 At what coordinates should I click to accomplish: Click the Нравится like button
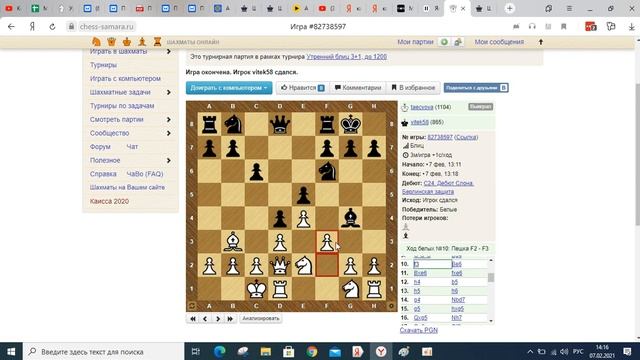(x=302, y=88)
